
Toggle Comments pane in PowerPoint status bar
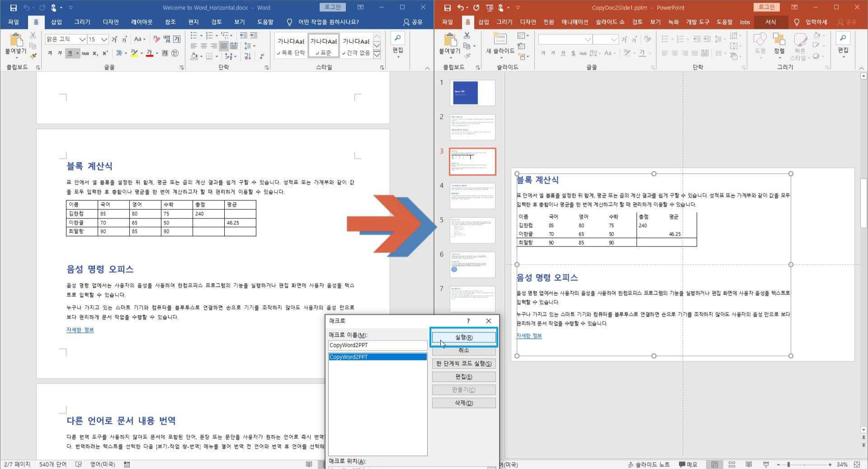688,464
